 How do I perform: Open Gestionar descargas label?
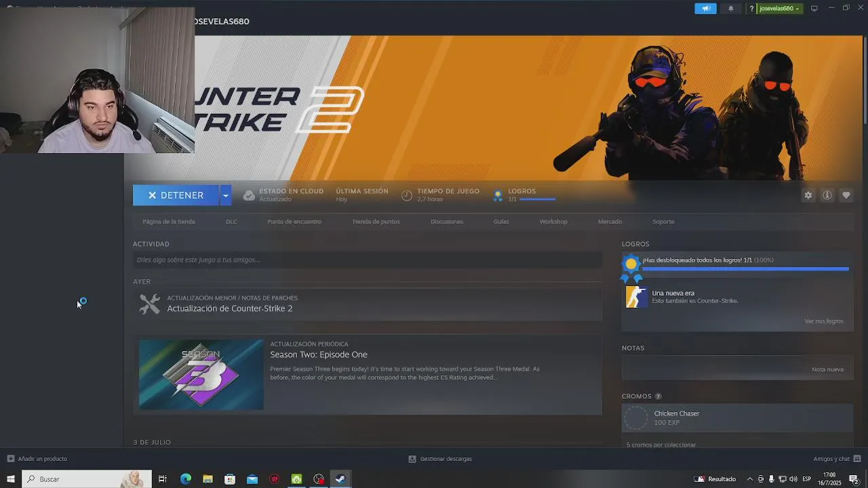446,459
